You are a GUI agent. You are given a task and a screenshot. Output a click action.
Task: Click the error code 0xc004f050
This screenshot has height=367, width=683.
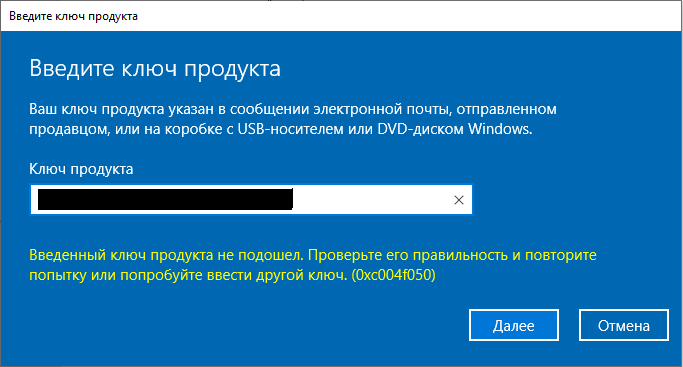tap(393, 275)
